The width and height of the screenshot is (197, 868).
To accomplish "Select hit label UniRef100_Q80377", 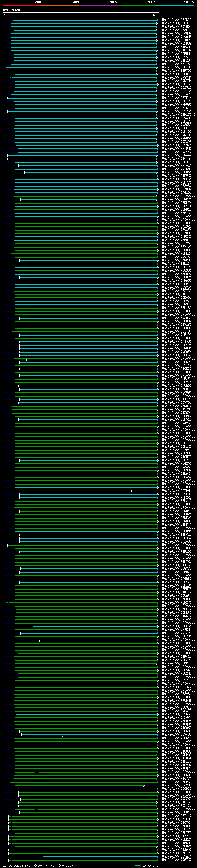I will tap(177, 162).
